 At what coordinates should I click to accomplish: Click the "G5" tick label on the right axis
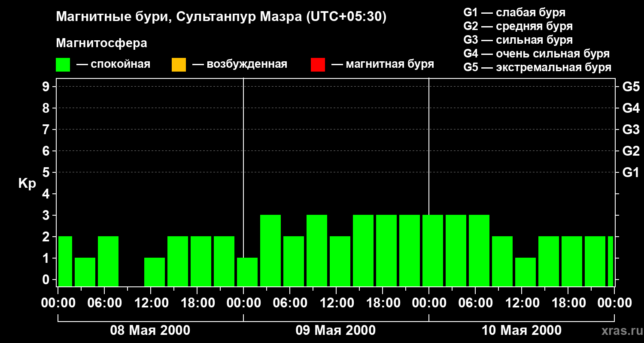coord(631,87)
